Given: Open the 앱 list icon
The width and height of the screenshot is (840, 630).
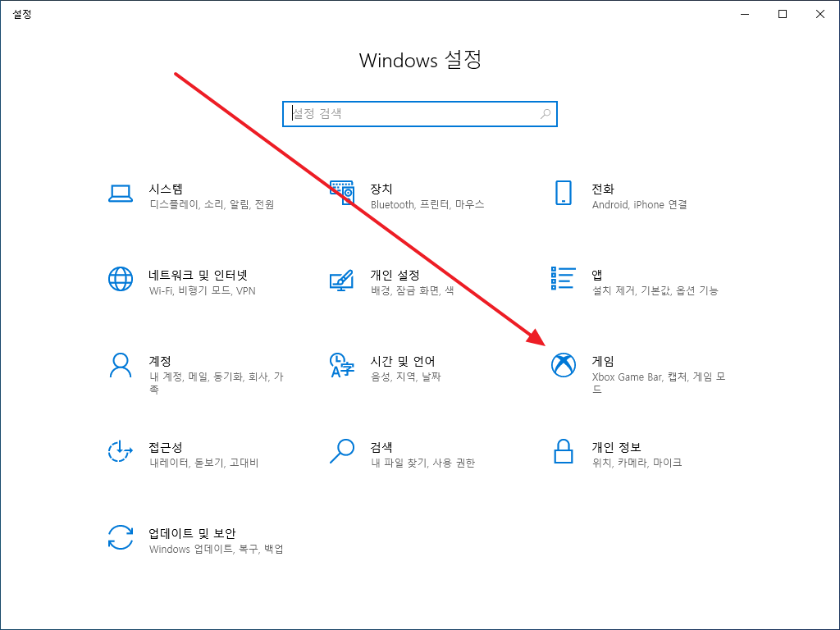Looking at the screenshot, I should (x=563, y=279).
